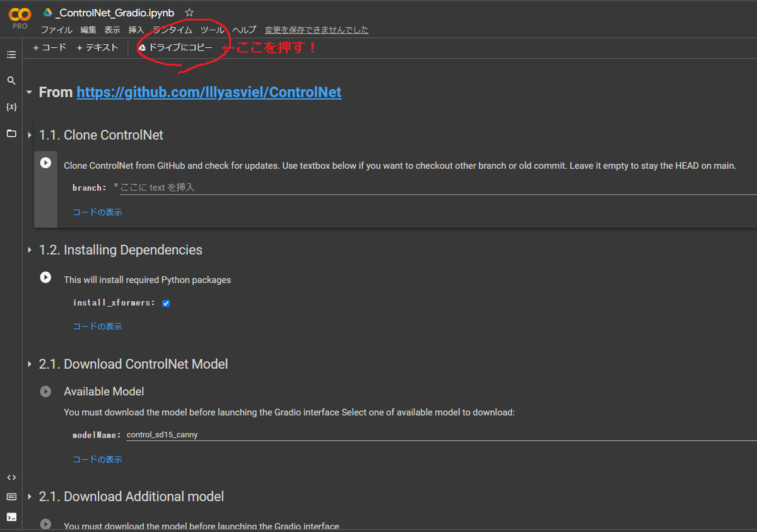Open the 表示 menu
Screen dimensions: 757x532
point(112,30)
